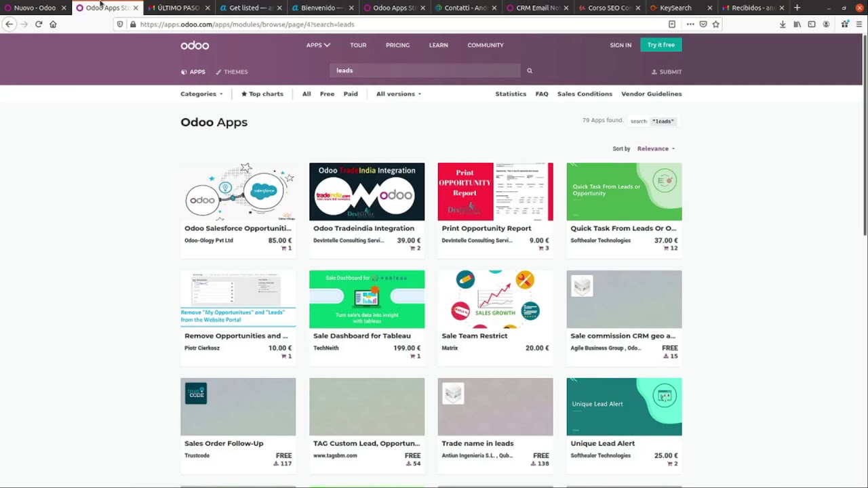Open the tracking protection shield icon
Image resolution: width=868 pixels, height=488 pixels.
pyautogui.click(x=120, y=24)
